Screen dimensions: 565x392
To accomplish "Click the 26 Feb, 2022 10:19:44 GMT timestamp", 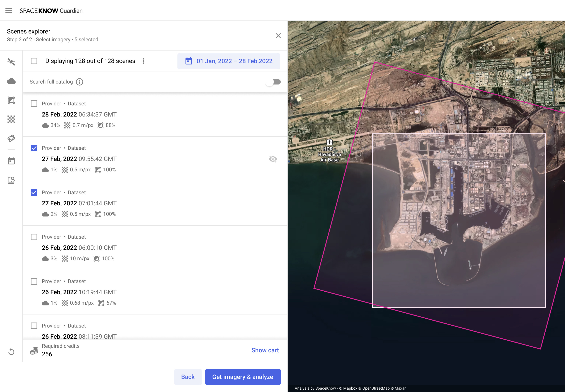I will point(79,292).
